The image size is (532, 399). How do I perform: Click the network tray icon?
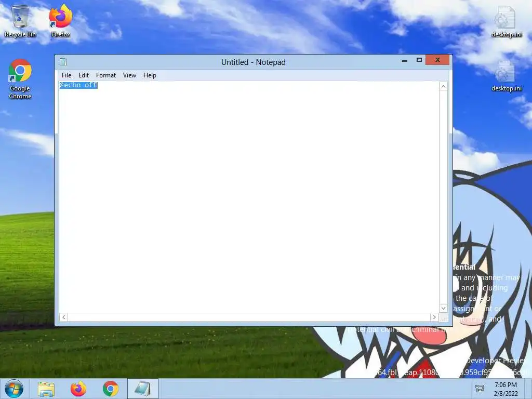click(x=480, y=389)
